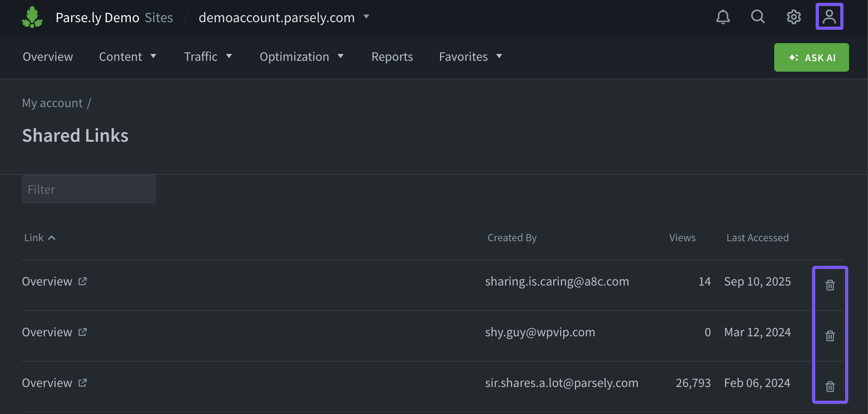The image size is (868, 414).
Task: Expand the Content menu
Action: pyautogui.click(x=127, y=57)
